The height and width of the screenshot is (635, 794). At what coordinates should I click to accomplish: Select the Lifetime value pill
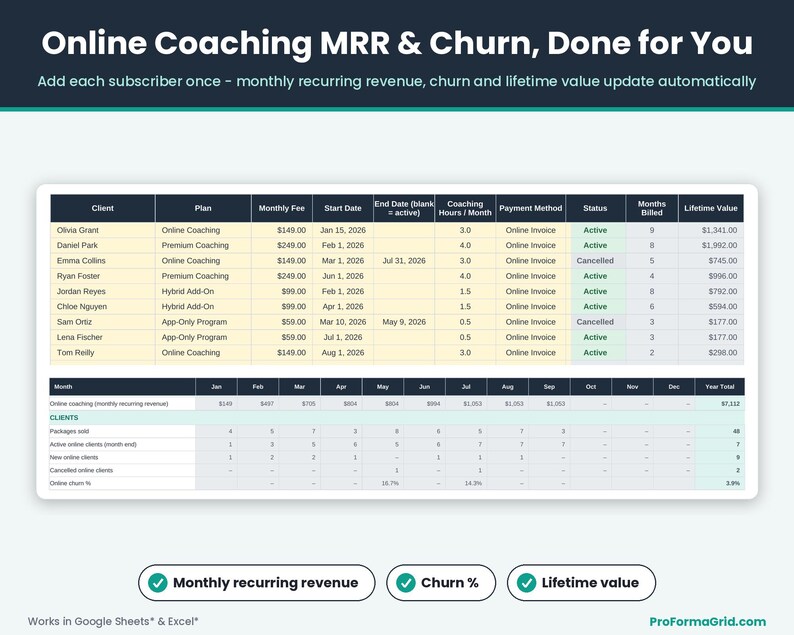[x=581, y=583]
